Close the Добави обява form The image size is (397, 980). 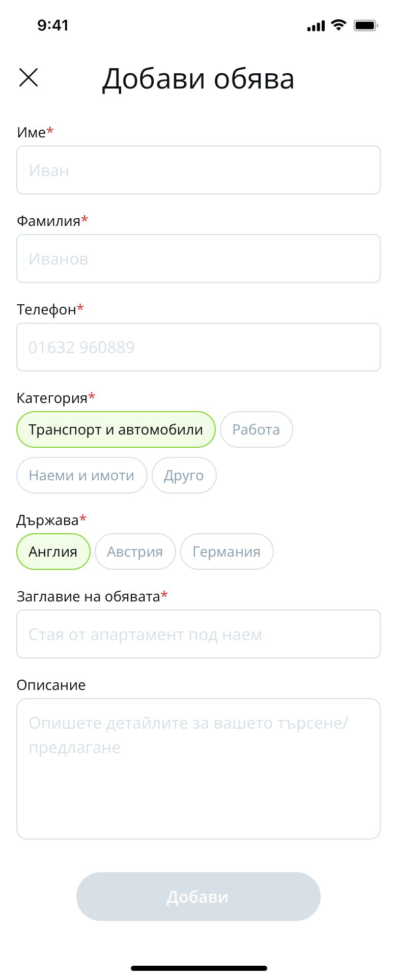tap(29, 78)
